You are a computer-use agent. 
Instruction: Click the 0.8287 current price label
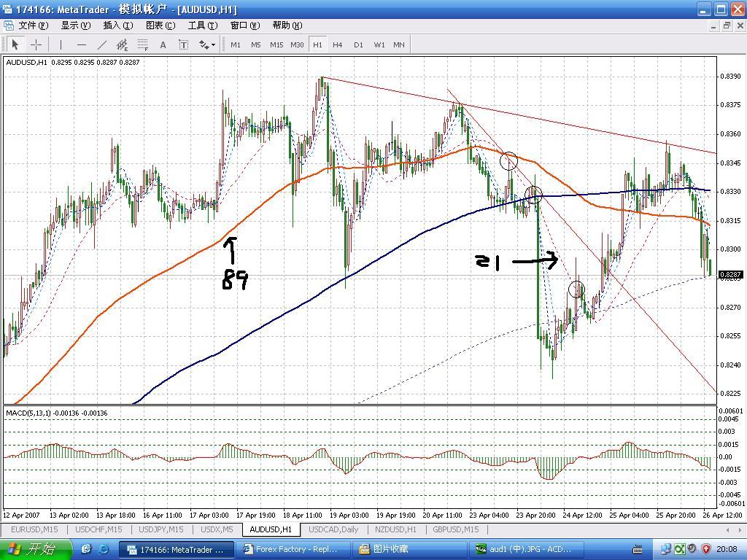(731, 275)
